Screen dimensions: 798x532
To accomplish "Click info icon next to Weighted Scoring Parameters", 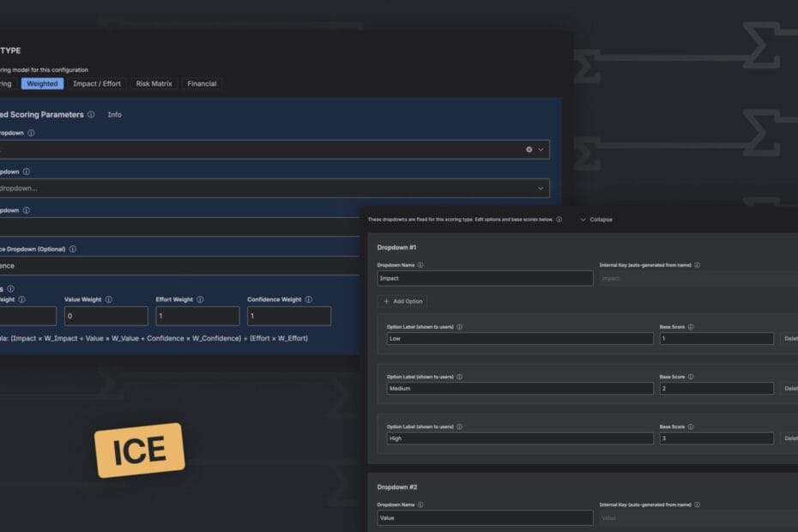I will pyautogui.click(x=91, y=114).
